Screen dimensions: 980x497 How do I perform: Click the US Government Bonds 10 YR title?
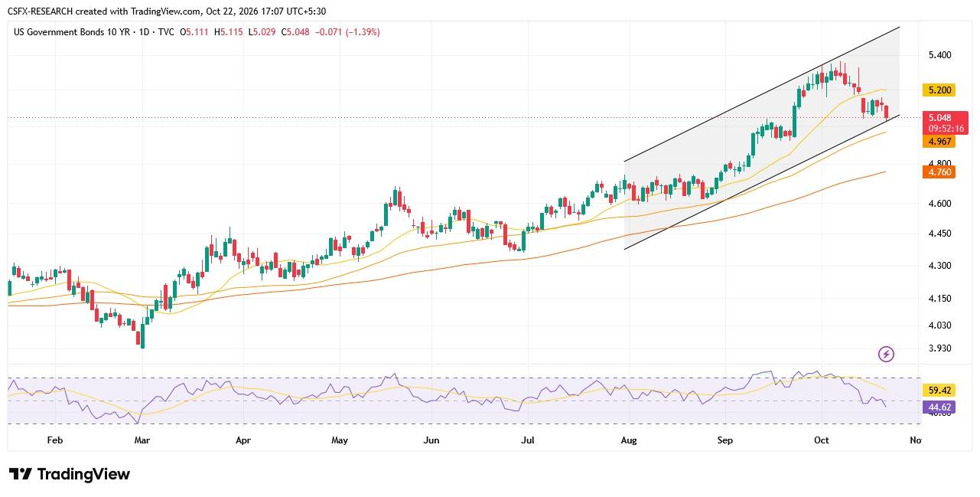tap(73, 32)
